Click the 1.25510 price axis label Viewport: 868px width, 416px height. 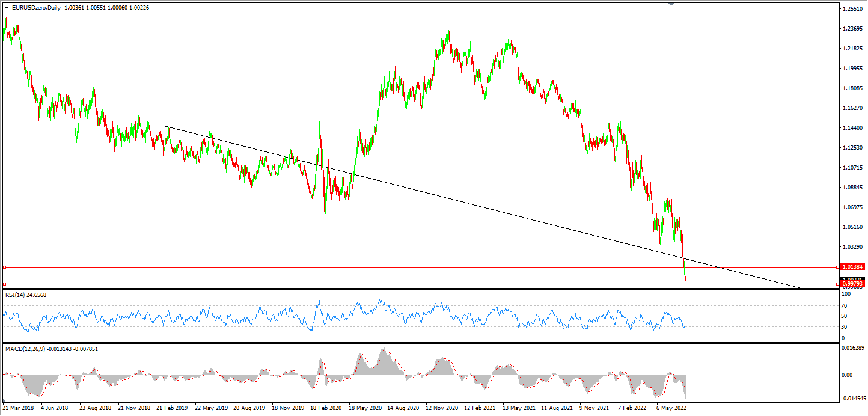click(853, 9)
